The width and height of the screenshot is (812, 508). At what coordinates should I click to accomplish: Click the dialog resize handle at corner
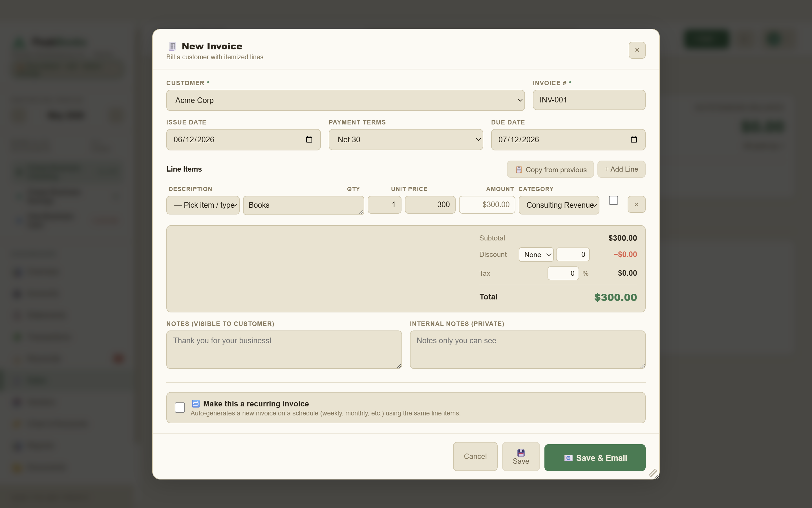pyautogui.click(x=654, y=473)
